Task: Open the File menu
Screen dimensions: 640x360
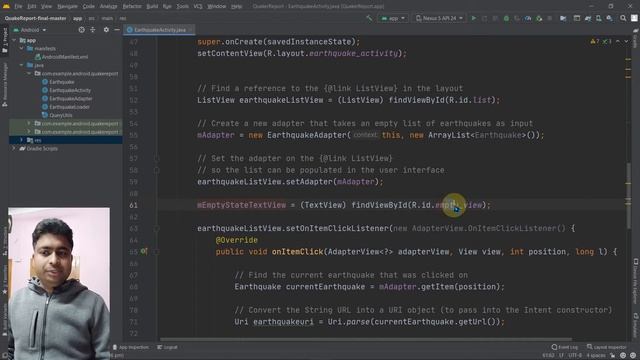Action: [x=18, y=6]
